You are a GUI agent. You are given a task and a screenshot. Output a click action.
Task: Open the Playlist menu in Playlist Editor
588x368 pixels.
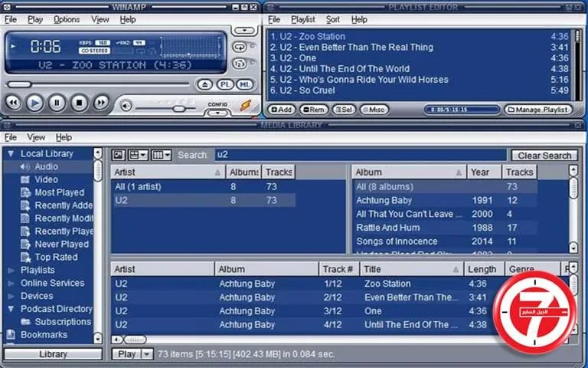[x=303, y=19]
